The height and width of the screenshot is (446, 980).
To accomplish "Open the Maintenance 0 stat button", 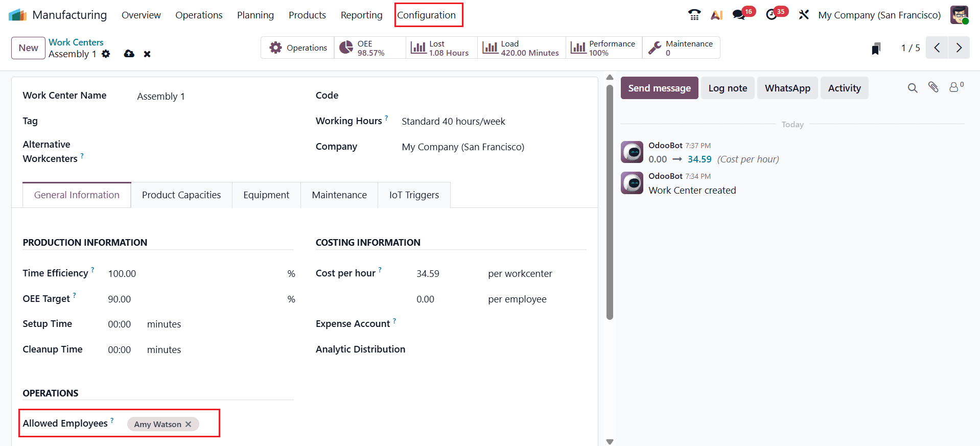I will [681, 48].
